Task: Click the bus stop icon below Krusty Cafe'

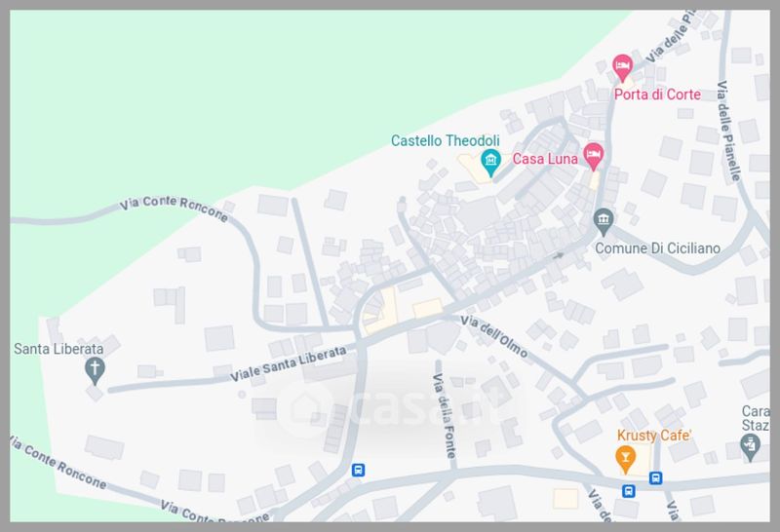Action: [629, 491]
